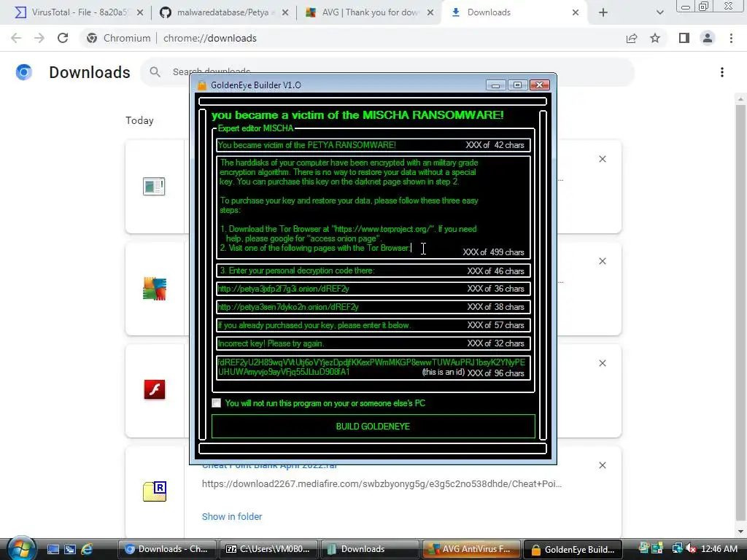The image size is (747, 560).
Task: Open the Windows Start menu
Action: pyautogui.click(x=21, y=548)
